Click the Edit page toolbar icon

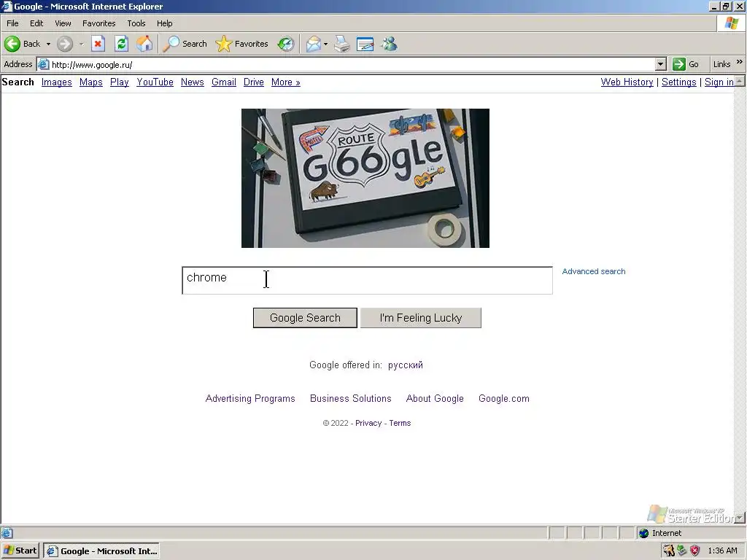pyautogui.click(x=365, y=44)
